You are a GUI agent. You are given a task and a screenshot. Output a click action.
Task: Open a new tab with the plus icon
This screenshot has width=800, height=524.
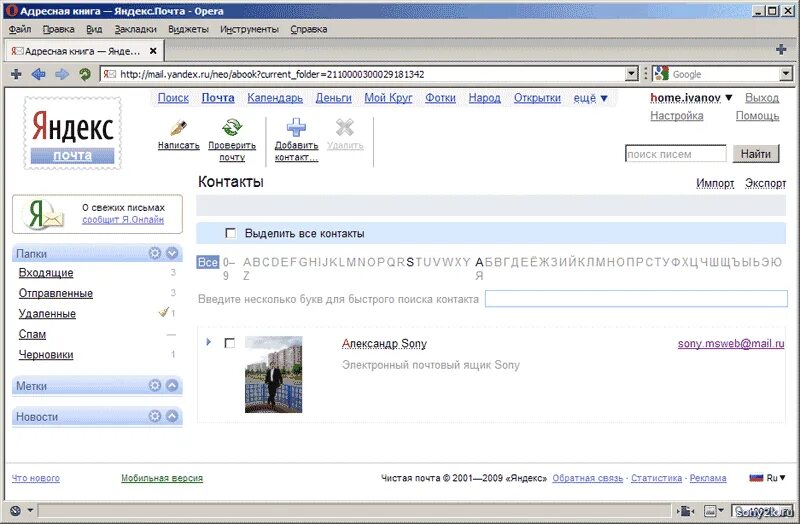[781, 49]
